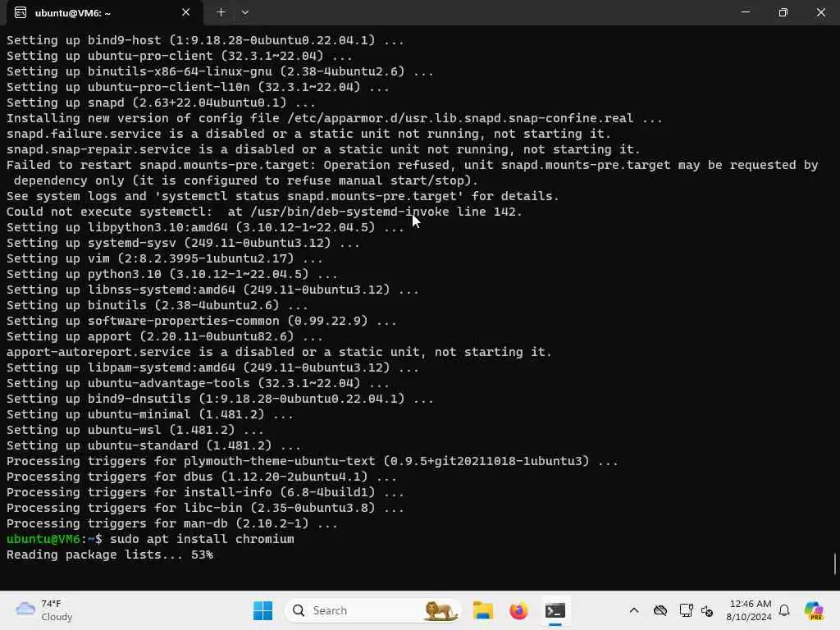Click the 'sudo apt install chromium' command
The width and height of the screenshot is (840, 630).
[202, 539]
